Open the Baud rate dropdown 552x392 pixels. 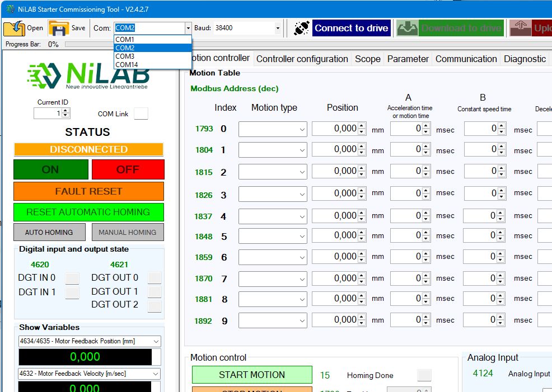(278, 28)
